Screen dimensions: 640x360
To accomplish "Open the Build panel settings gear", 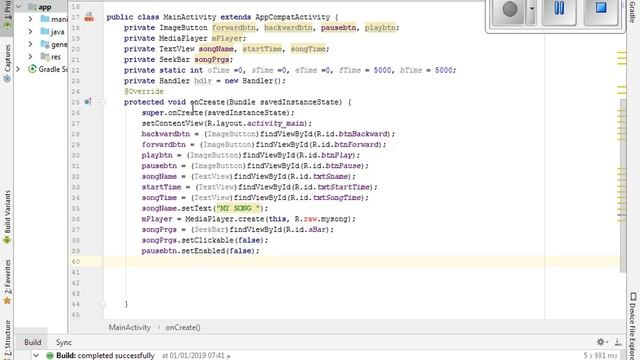I will (x=601, y=342).
